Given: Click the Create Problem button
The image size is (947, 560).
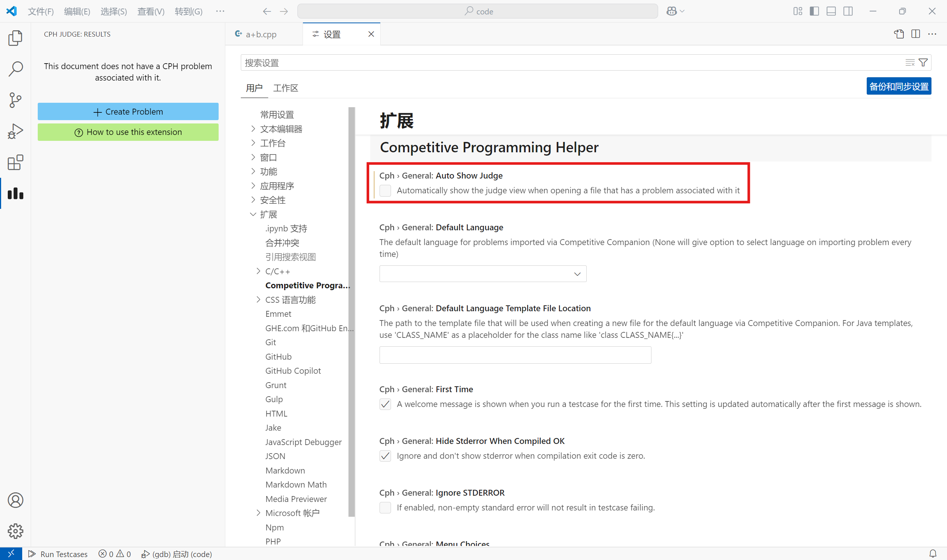Looking at the screenshot, I should point(128,112).
